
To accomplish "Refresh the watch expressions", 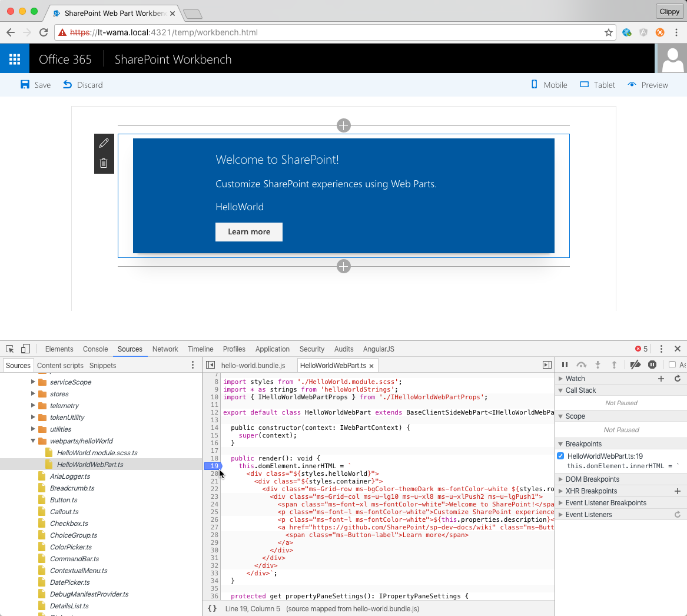I will point(678,378).
